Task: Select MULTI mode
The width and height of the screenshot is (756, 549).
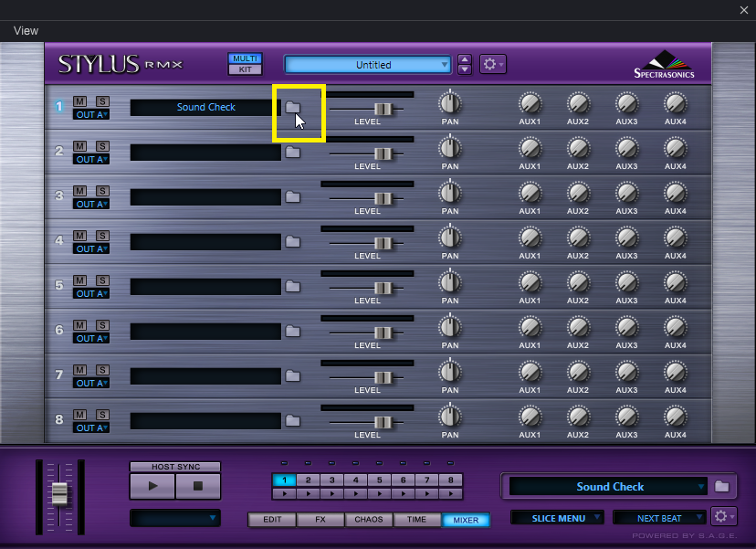Action: coord(245,58)
